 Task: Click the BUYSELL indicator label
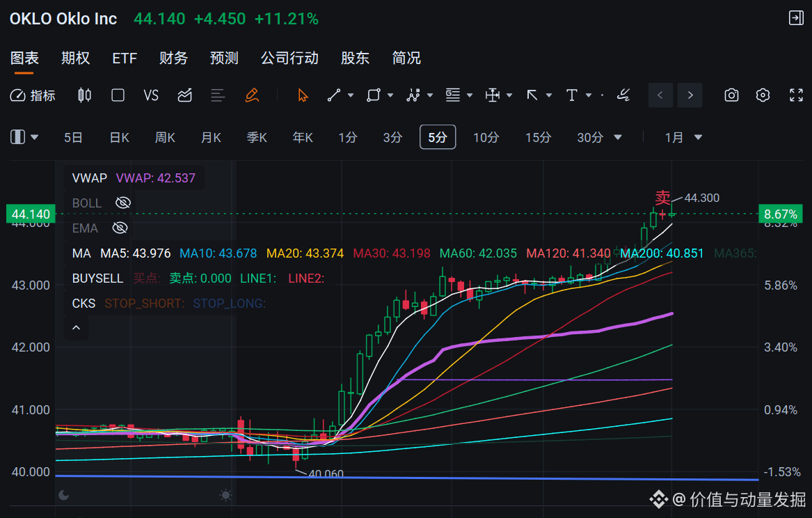97,278
